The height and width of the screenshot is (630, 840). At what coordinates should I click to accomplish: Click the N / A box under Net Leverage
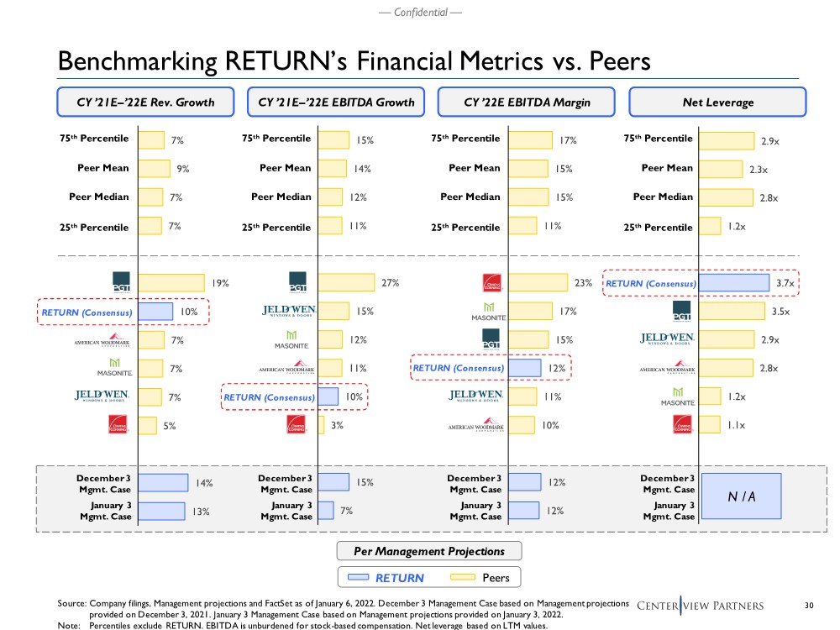point(741,496)
